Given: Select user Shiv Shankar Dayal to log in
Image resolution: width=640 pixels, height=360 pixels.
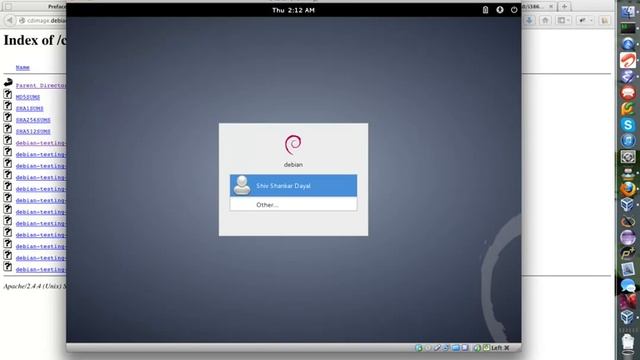Looking at the screenshot, I should pyautogui.click(x=293, y=186).
